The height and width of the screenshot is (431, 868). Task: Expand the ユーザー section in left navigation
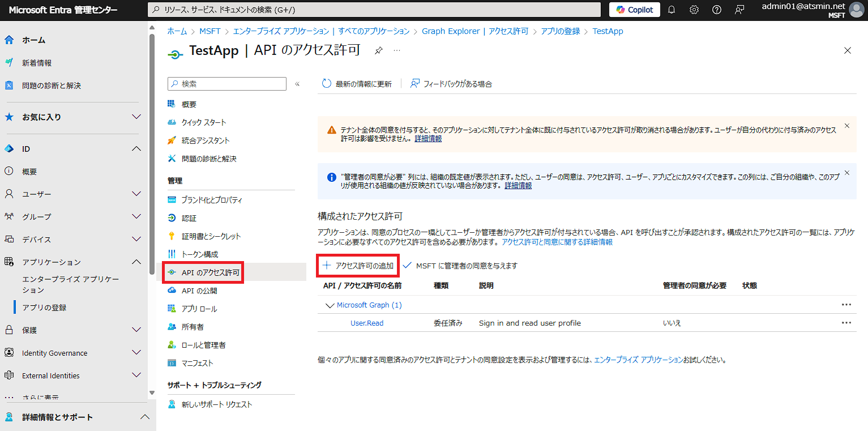point(136,194)
